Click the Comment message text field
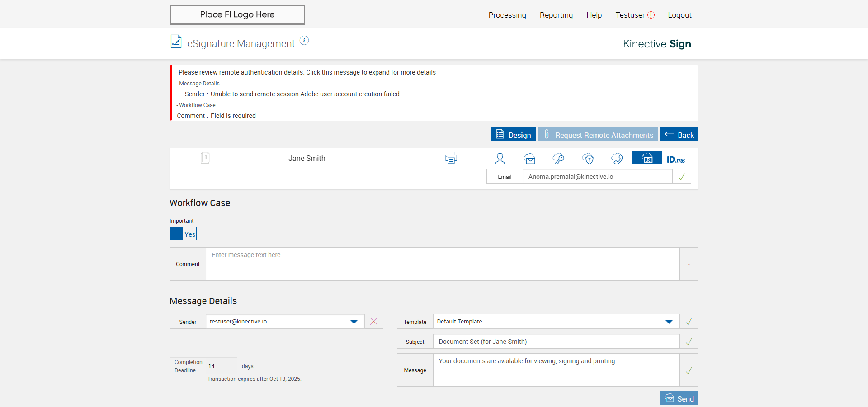The width and height of the screenshot is (868, 407). pyautogui.click(x=443, y=264)
